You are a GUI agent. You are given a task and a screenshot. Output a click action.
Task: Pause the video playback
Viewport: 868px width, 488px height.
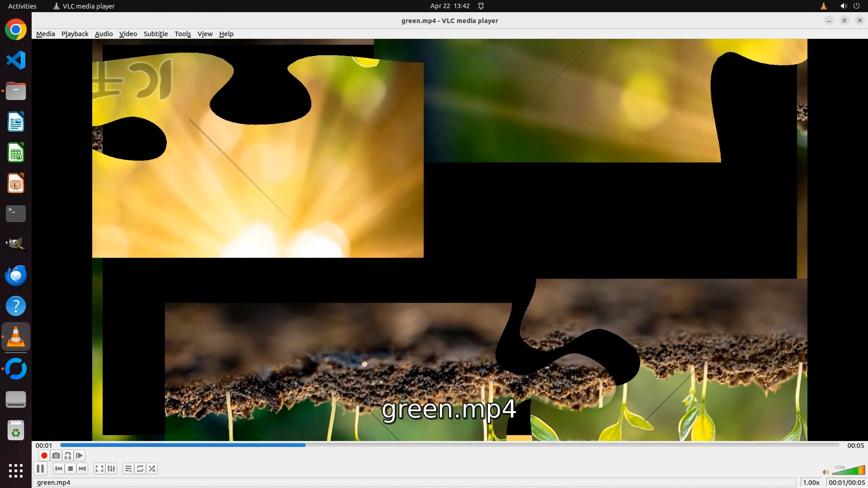pyautogui.click(x=40, y=469)
